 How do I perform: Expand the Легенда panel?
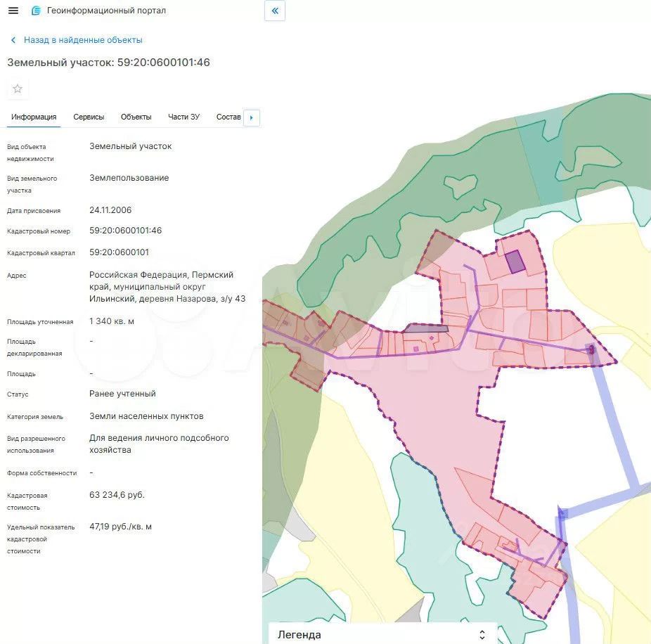[x=382, y=634]
